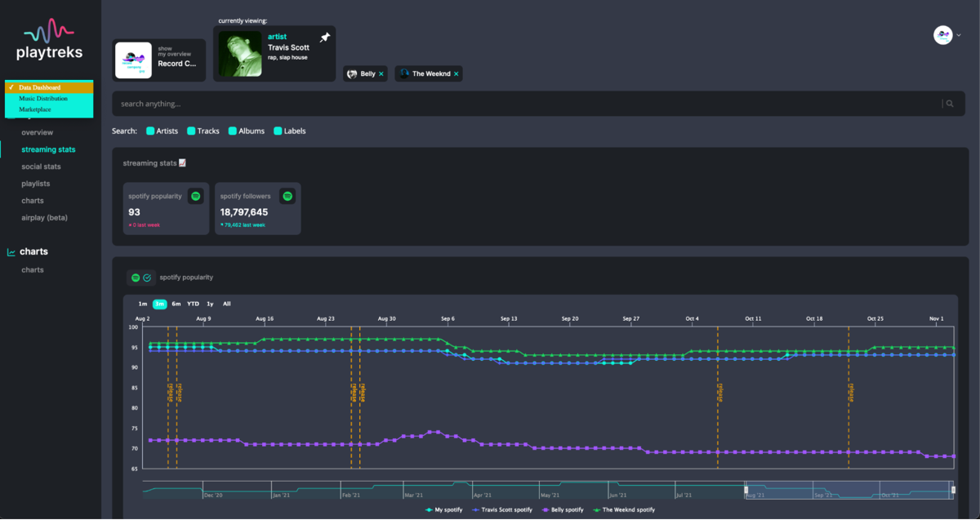The height and width of the screenshot is (520, 980).
Task: Select Music Distribution in dropdown list
Action: pos(50,98)
